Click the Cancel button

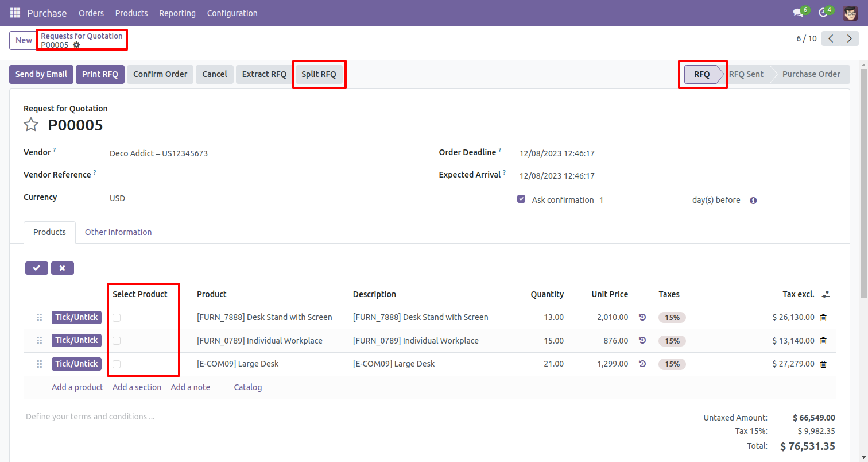[x=215, y=74]
